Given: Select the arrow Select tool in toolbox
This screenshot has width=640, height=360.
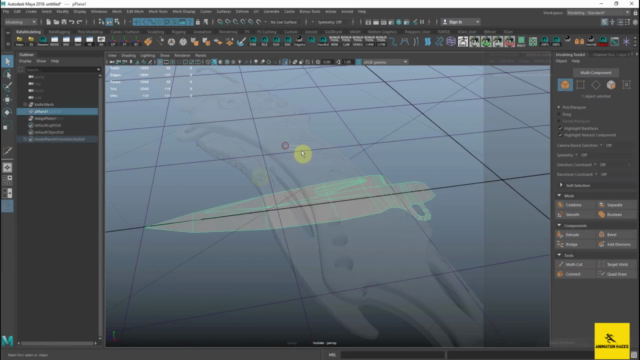Looking at the screenshot, I should (x=7, y=61).
